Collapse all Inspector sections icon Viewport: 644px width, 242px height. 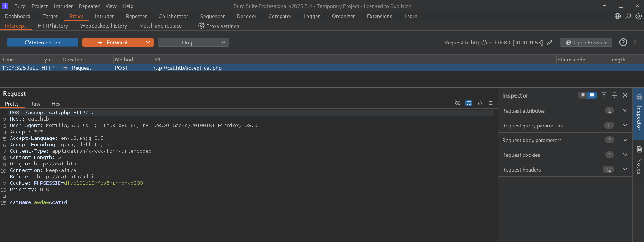coord(615,95)
